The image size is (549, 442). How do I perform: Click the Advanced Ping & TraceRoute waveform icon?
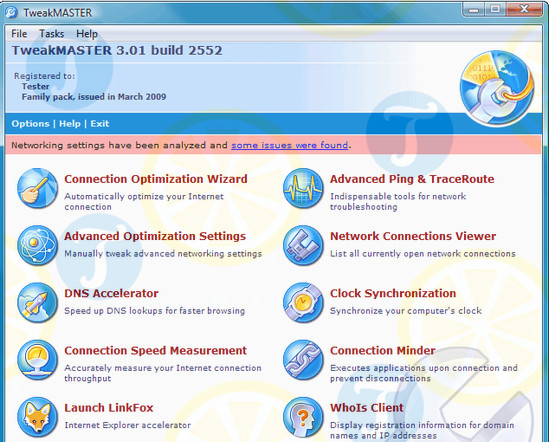(x=303, y=188)
